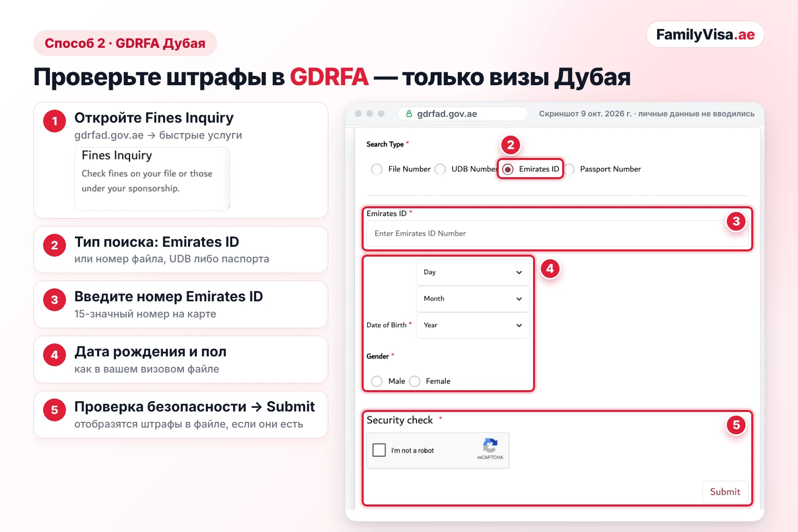Click the Submit button
Screen dimensions: 798x532
point(725,491)
